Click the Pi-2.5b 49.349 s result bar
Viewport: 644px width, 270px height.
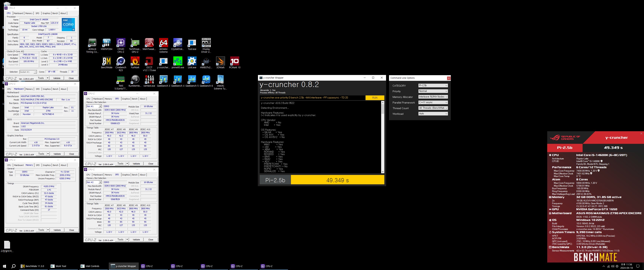pos(322,180)
